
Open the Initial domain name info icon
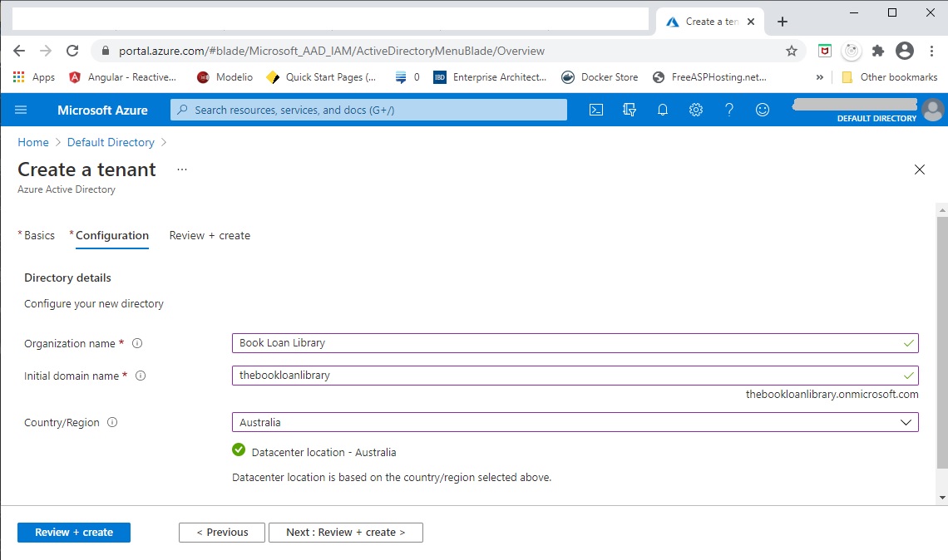[x=139, y=376]
